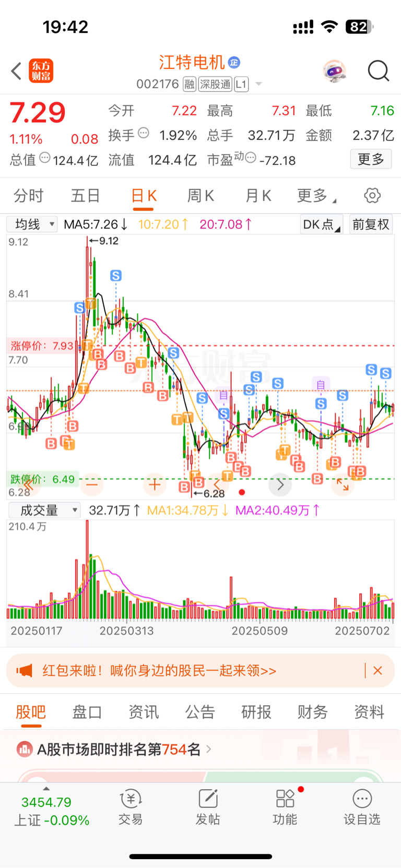
Task: Open the 研报 tab
Action: point(256,712)
